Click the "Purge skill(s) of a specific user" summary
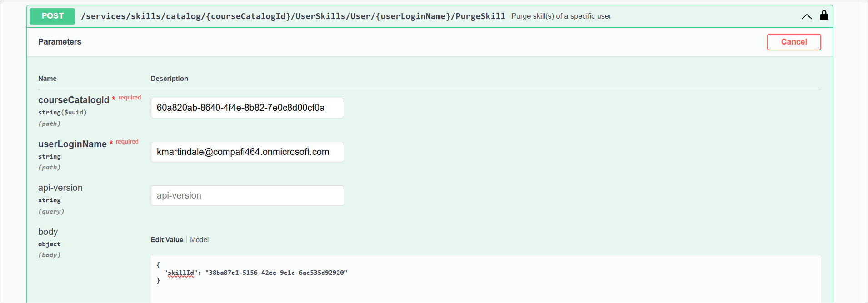The width and height of the screenshot is (868, 303). tap(561, 16)
